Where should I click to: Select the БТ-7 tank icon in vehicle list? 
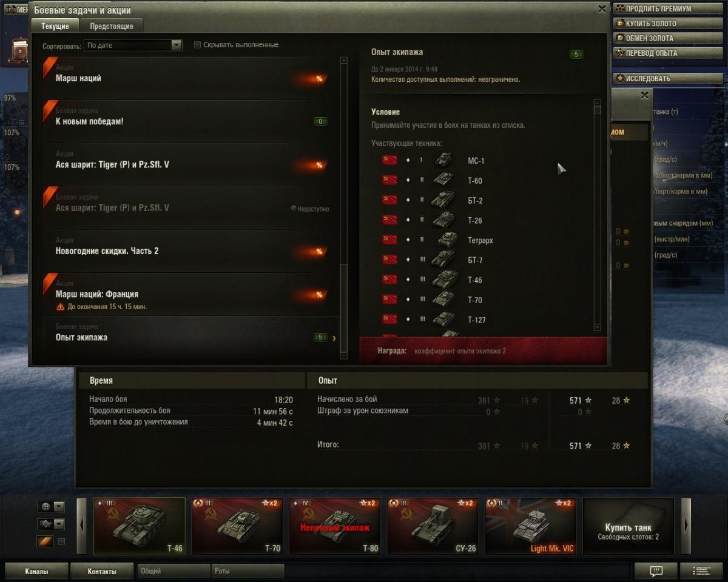click(443, 260)
